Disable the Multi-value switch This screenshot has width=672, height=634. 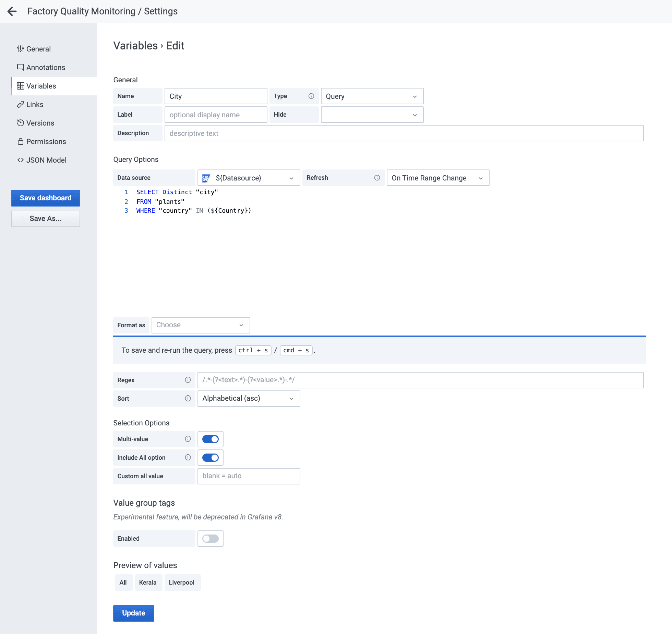tap(210, 439)
